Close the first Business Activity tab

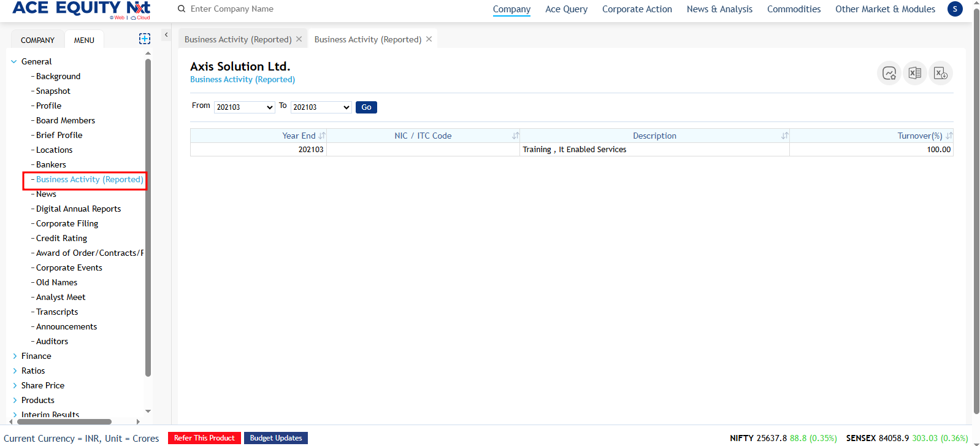299,39
